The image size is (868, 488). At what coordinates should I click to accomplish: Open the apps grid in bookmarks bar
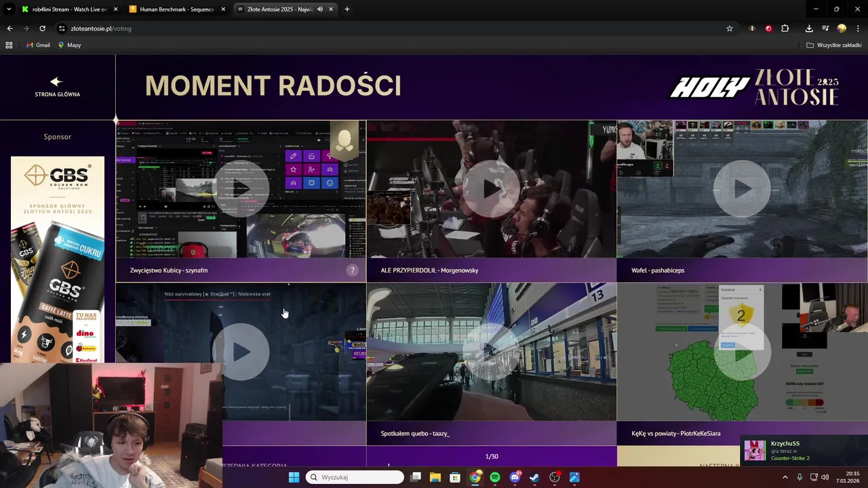pyautogui.click(x=9, y=45)
